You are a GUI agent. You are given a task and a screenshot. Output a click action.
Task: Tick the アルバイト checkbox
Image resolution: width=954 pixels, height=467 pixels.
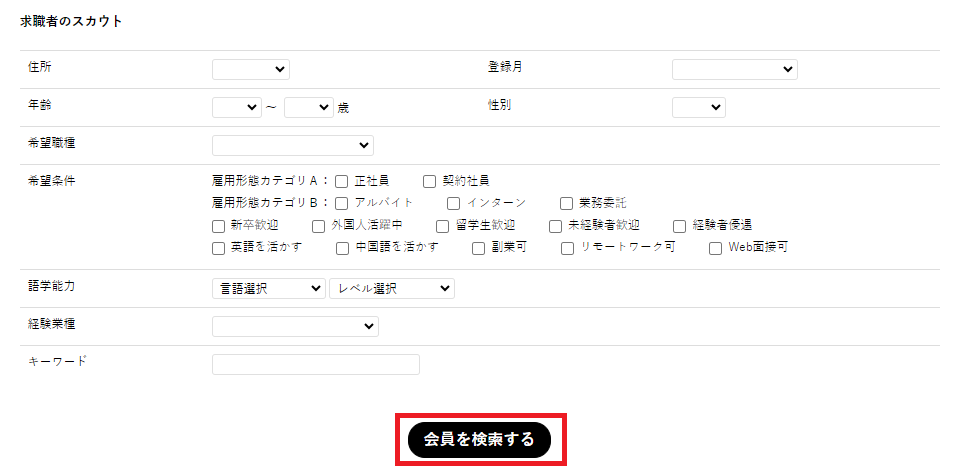point(341,203)
